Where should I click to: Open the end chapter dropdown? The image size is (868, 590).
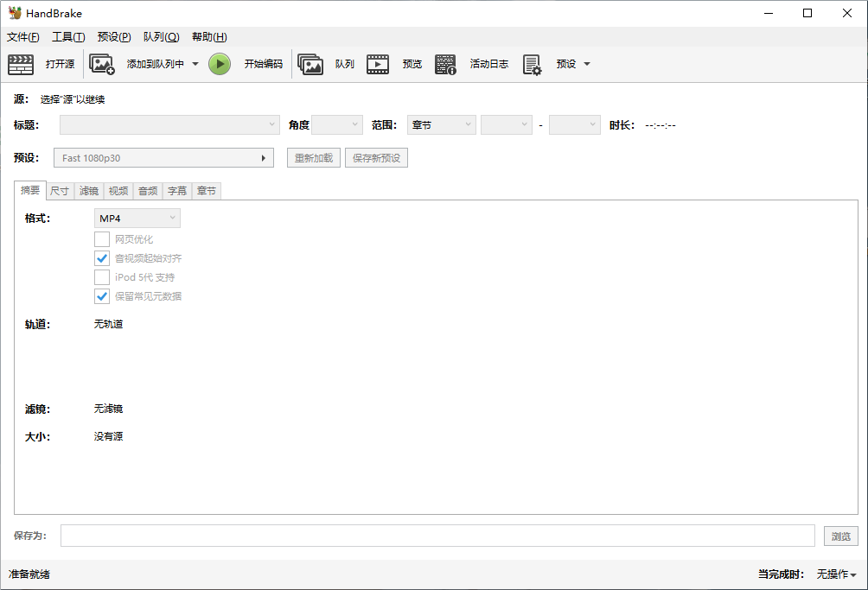pyautogui.click(x=575, y=125)
